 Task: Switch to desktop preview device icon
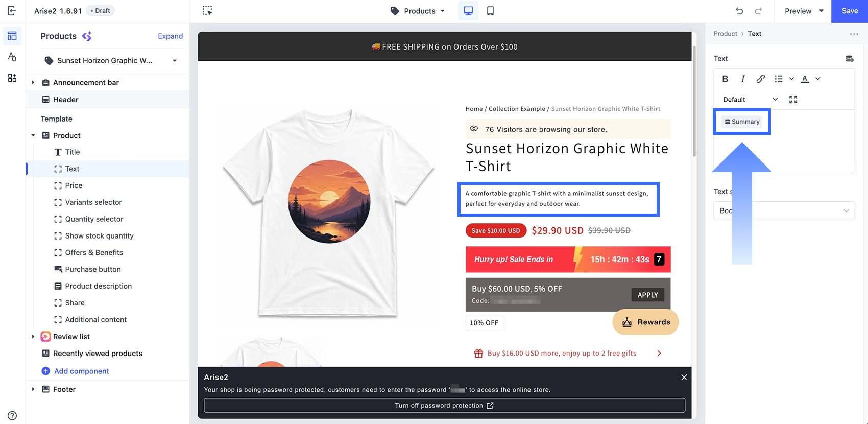click(x=468, y=11)
